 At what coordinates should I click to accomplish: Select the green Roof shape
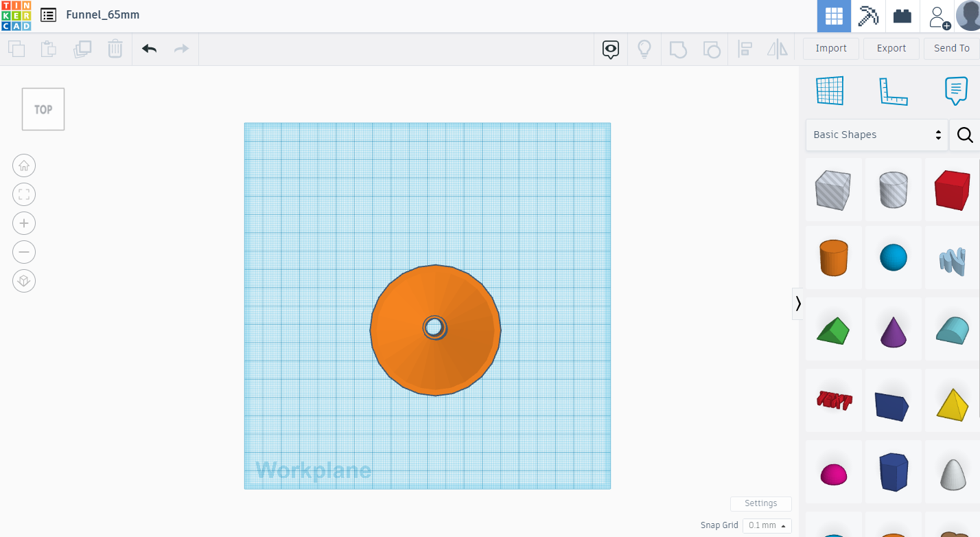833,330
